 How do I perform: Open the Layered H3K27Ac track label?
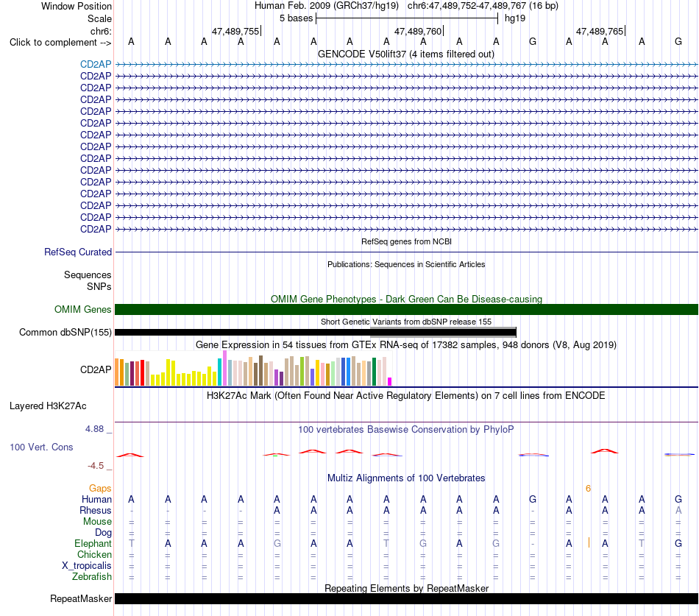pos(48,406)
